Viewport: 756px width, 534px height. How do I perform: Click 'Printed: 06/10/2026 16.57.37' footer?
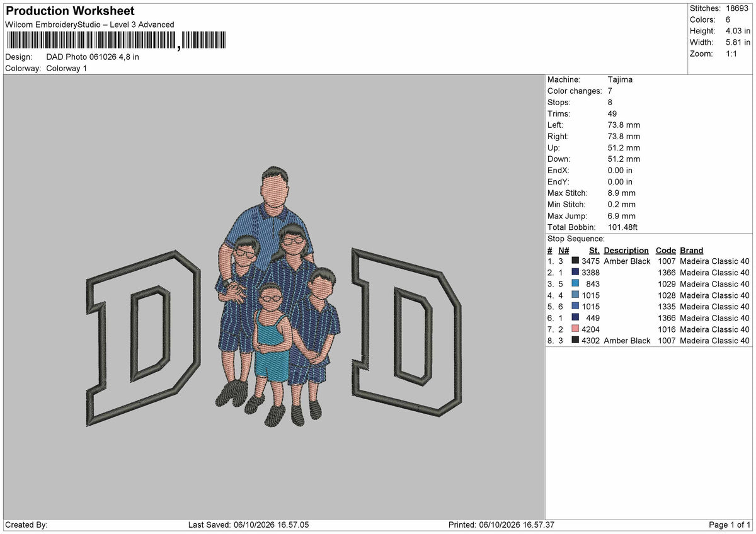pyautogui.click(x=501, y=525)
